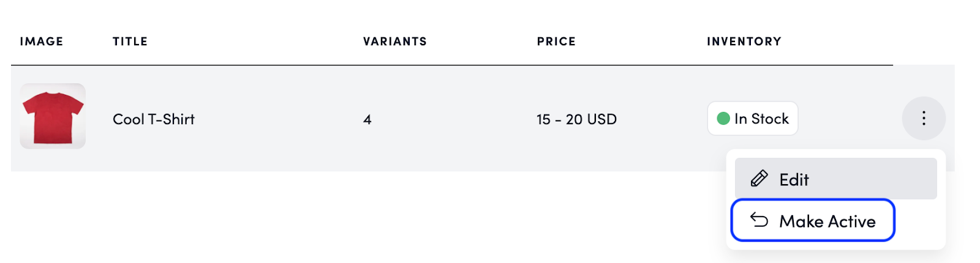This screenshot has height=263, width=980.
Task: Click the INVENTORY column header
Action: pyautogui.click(x=744, y=42)
